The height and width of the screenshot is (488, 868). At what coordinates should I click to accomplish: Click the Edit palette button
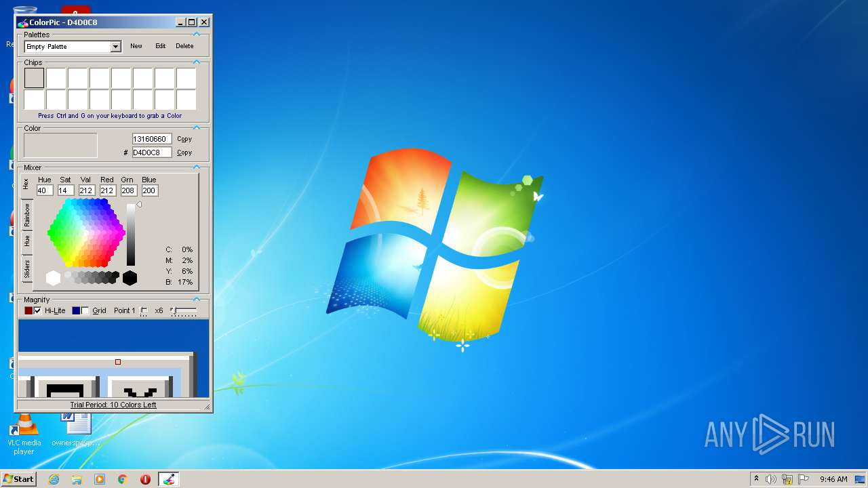coord(160,46)
